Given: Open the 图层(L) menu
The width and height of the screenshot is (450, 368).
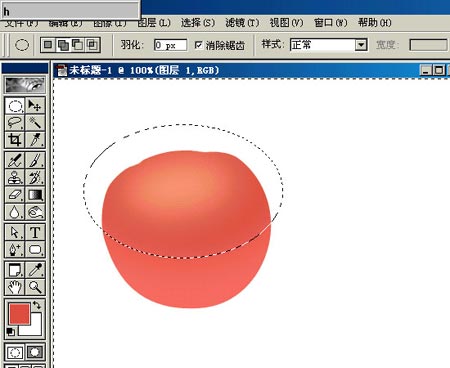Looking at the screenshot, I should [x=154, y=23].
